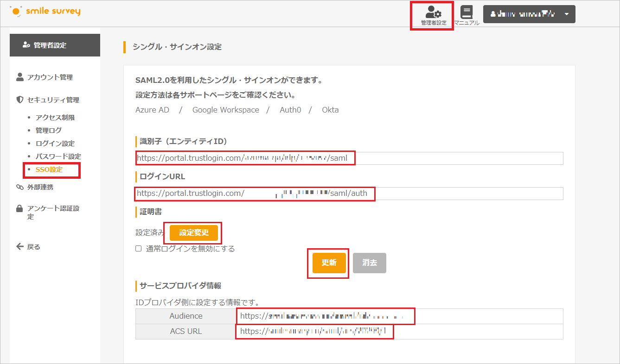Open 管理者設定 gear icon in header
620x364 pixels.
(x=434, y=12)
